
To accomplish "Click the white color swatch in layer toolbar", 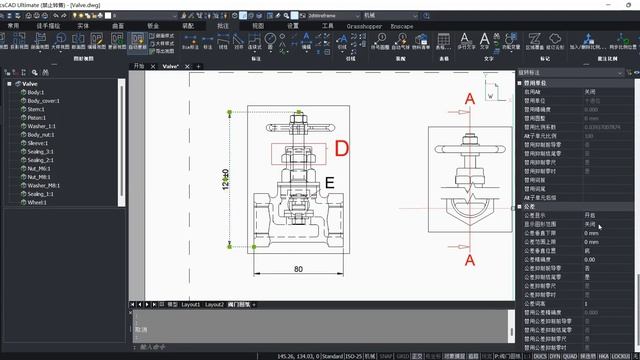I will [108, 16].
